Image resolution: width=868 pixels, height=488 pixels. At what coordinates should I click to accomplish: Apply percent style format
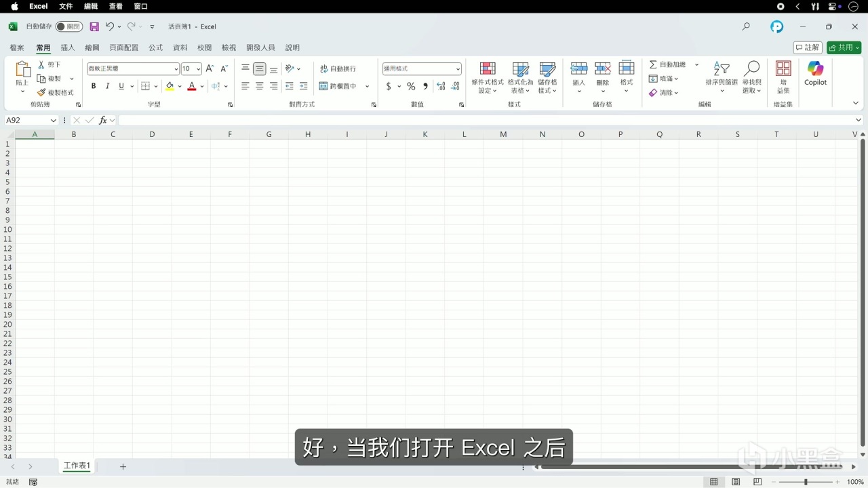coord(411,86)
